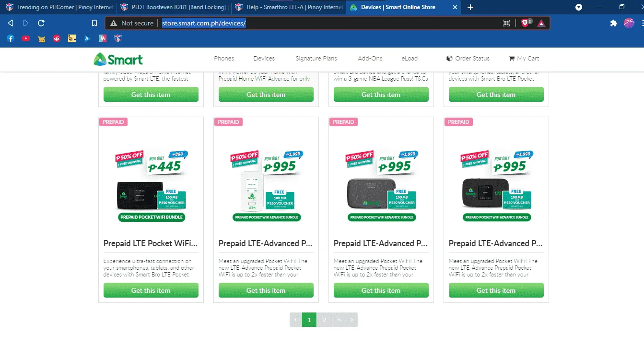This screenshot has height=348, width=644.
Task: Open the YouTube bookmark icon
Action: (x=26, y=38)
